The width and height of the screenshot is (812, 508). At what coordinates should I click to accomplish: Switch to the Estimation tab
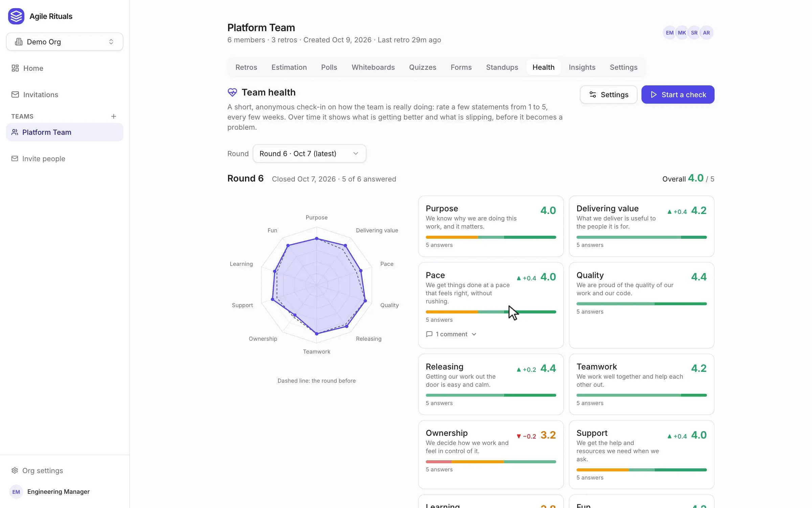click(x=289, y=67)
